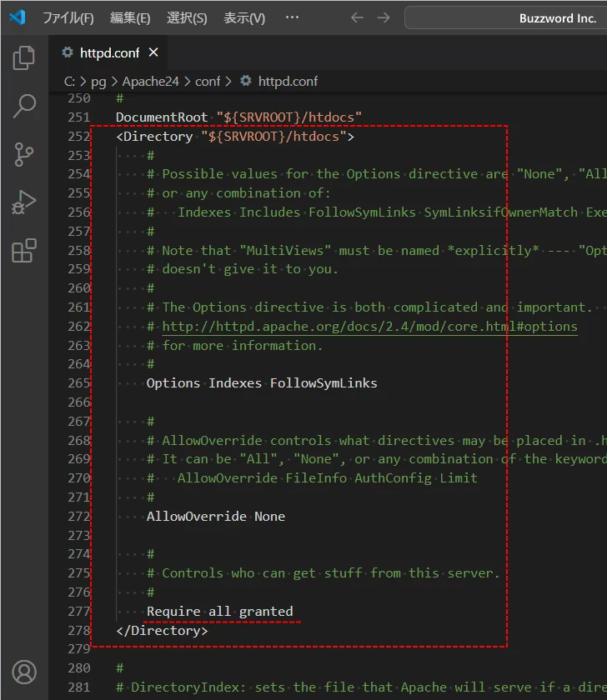Screen dimensions: 607x700
Task: Click comment "# doesn't give it to you."
Action: pos(243,269)
